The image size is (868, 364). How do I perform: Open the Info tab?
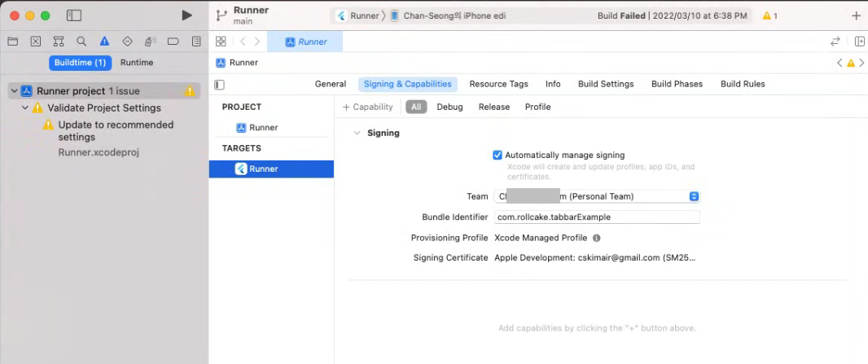tap(553, 84)
